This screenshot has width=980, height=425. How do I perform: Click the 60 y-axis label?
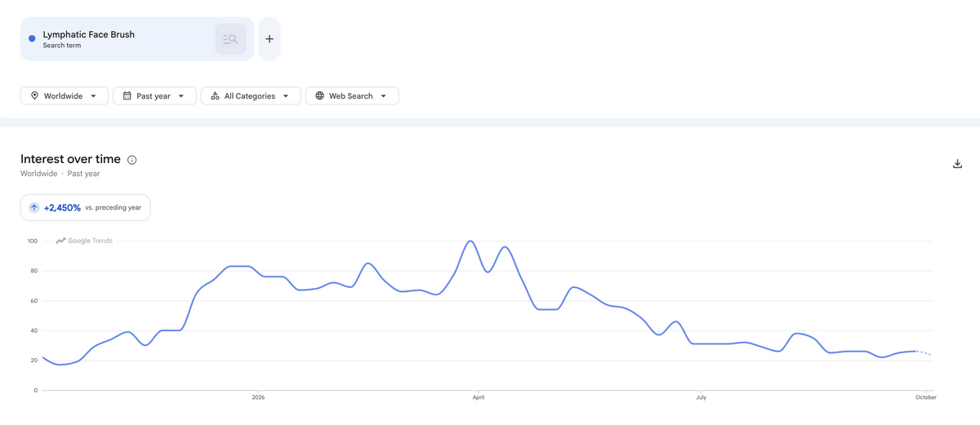pyautogui.click(x=34, y=301)
